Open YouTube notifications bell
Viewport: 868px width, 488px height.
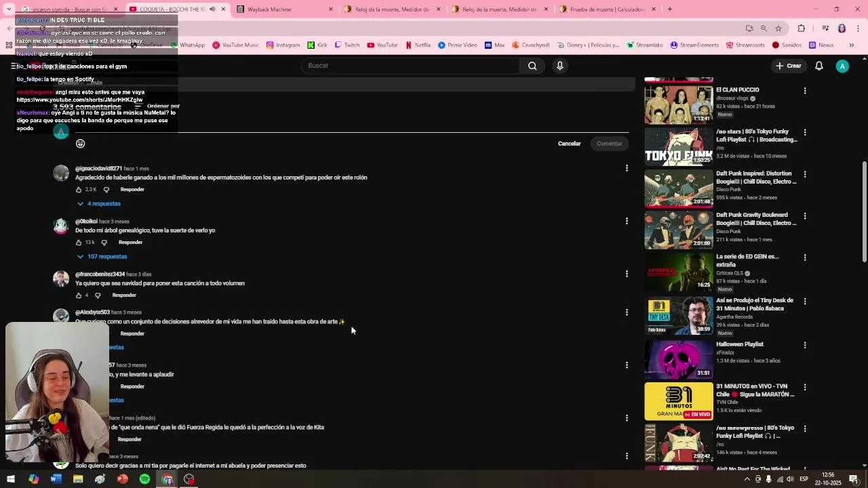[x=819, y=66]
